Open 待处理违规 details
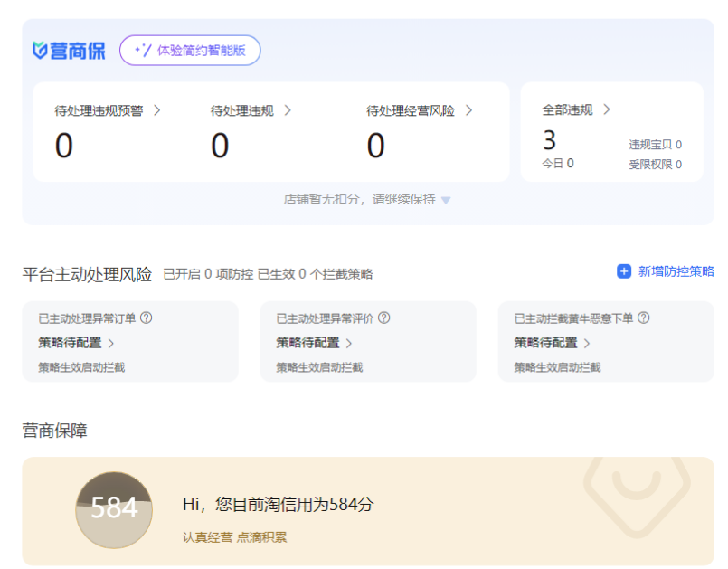The image size is (728, 569). (251, 110)
